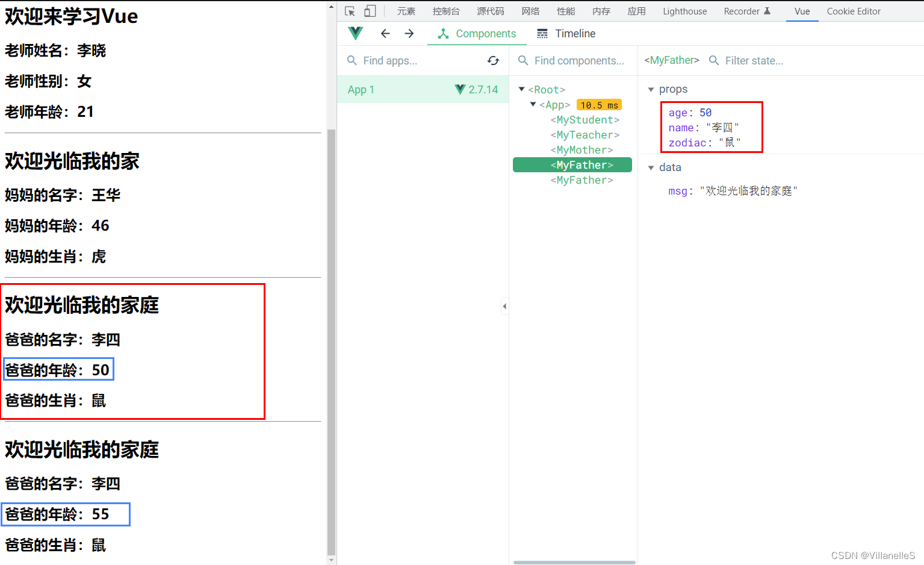This screenshot has width=924, height=565.
Task: Open the 应用 tab
Action: pos(637,11)
